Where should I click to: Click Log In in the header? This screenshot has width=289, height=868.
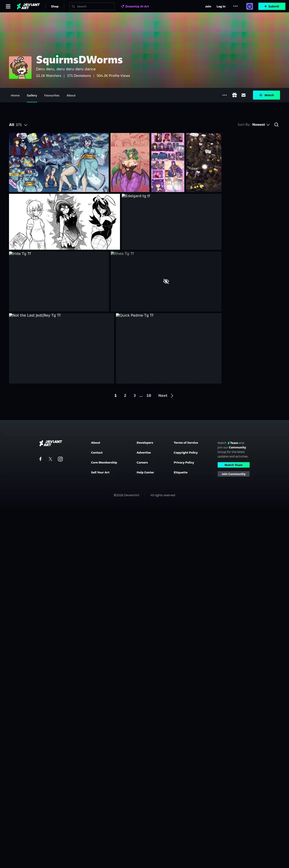tap(221, 6)
